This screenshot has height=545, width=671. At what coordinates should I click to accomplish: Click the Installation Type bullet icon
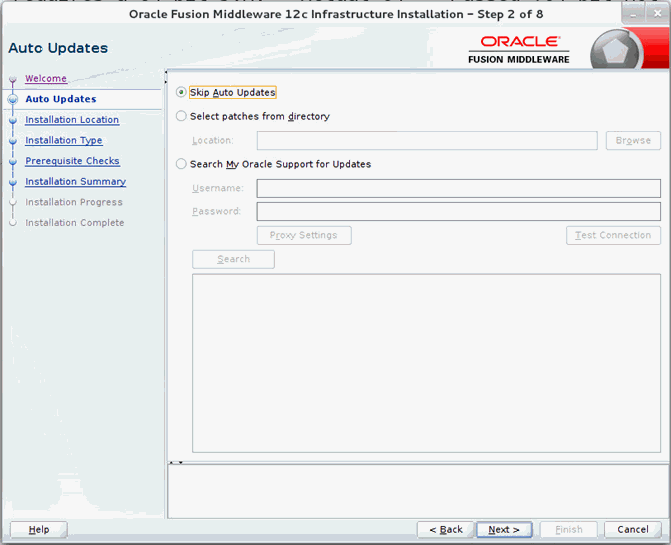(x=13, y=141)
